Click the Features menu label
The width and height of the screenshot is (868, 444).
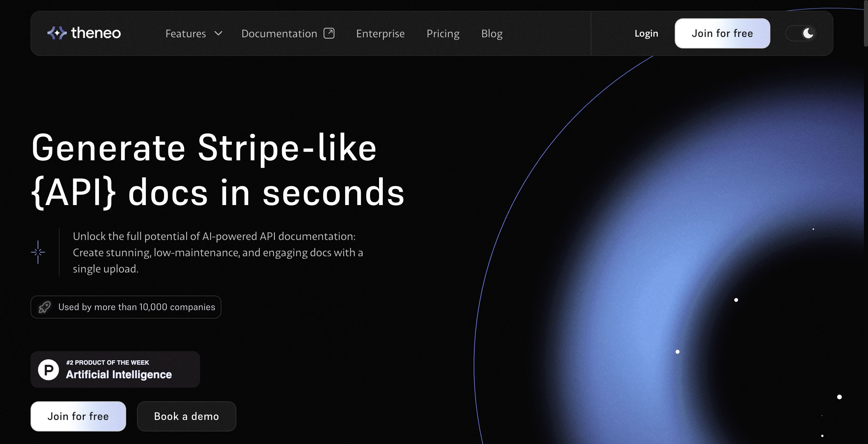click(x=185, y=34)
